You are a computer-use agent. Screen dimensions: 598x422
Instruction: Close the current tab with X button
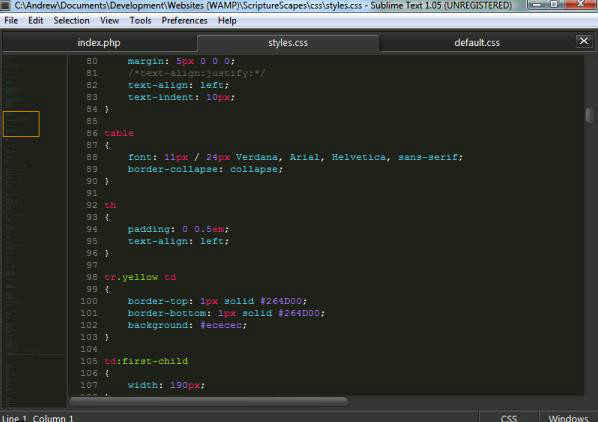point(584,41)
